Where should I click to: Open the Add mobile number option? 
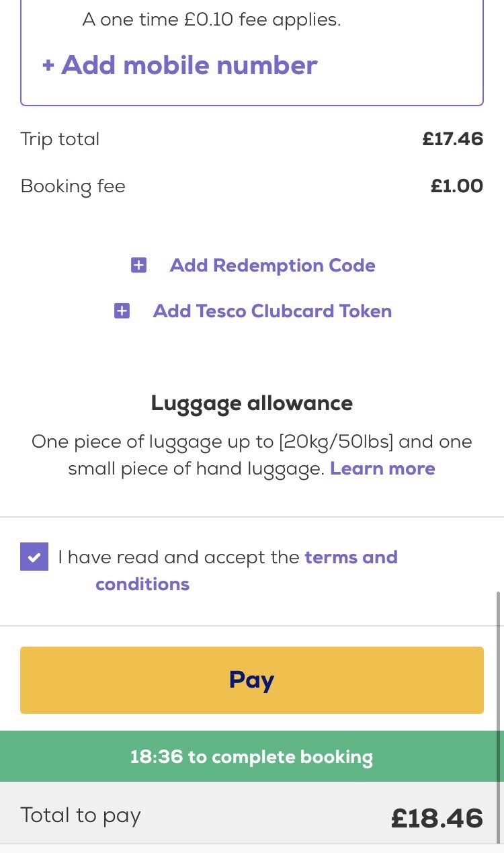[x=179, y=65]
